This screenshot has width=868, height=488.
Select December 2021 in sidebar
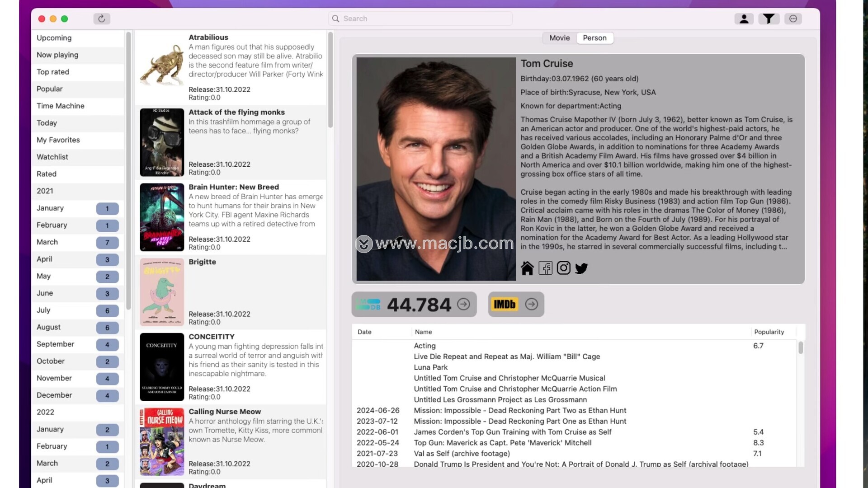pos(78,395)
